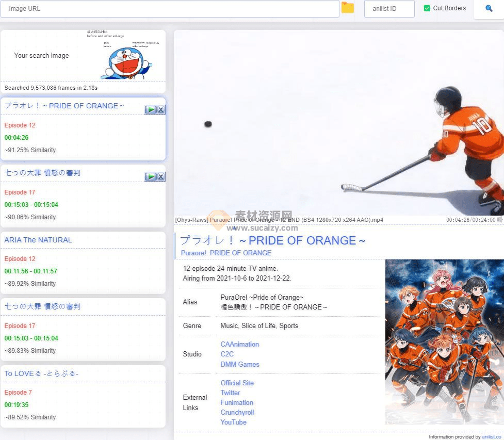Visit the Funimation link
Screen dimensions: 504x440
236,402
